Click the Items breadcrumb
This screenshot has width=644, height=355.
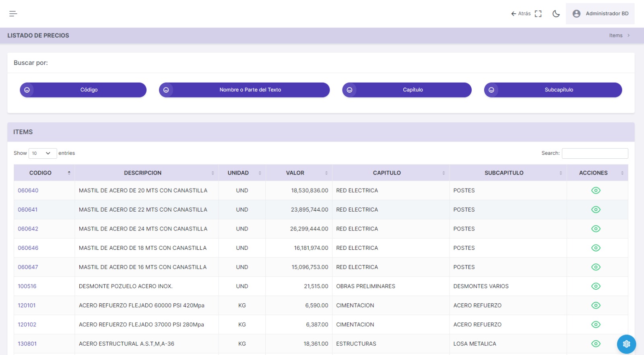click(x=615, y=35)
